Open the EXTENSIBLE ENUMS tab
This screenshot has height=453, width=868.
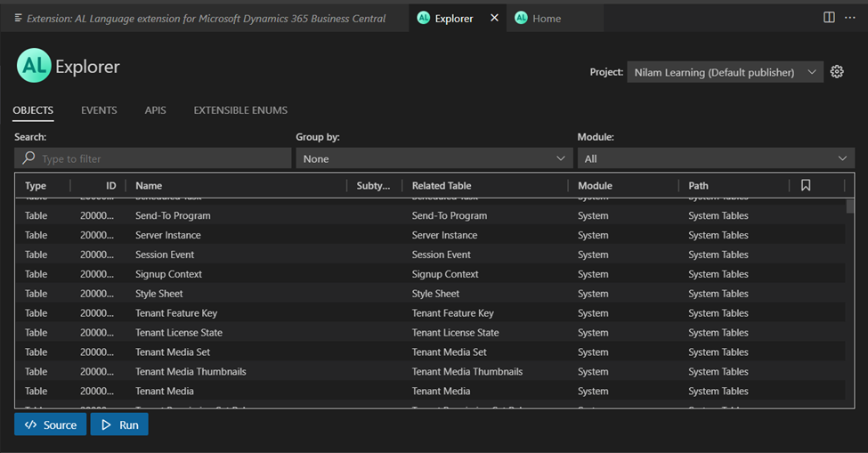point(240,110)
